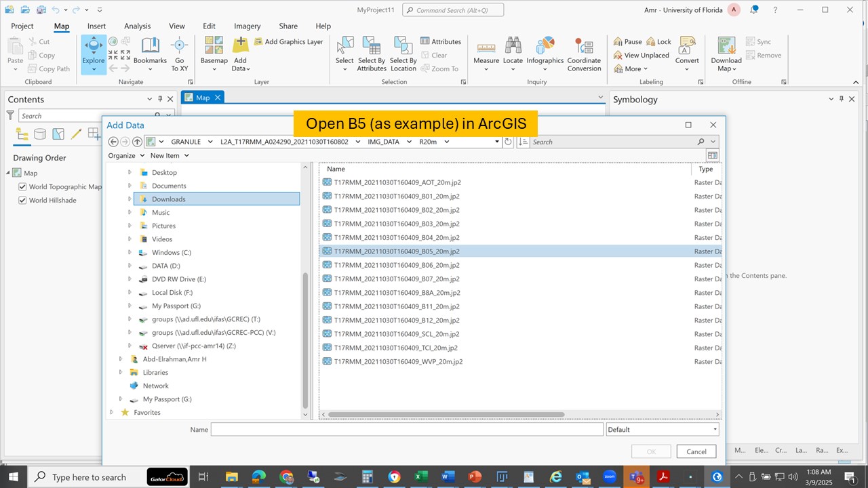The image size is (868, 488).
Task: Expand the R20m path dropdown arrow
Action: (446, 142)
